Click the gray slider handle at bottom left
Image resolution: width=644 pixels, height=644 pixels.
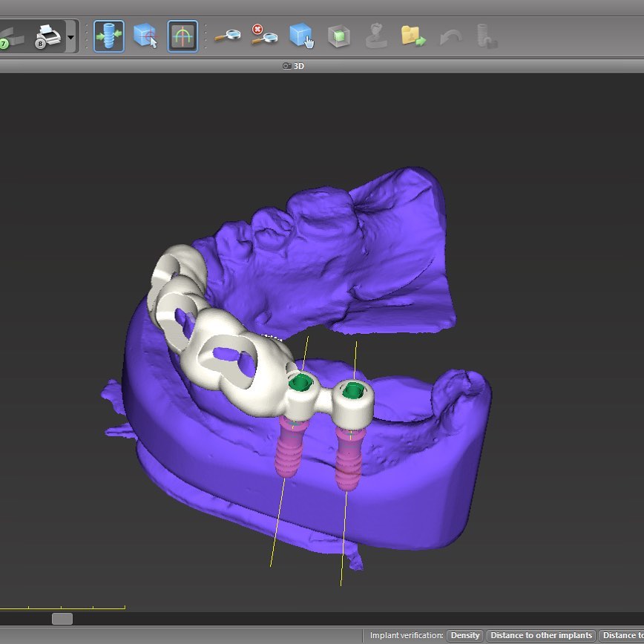point(62,619)
